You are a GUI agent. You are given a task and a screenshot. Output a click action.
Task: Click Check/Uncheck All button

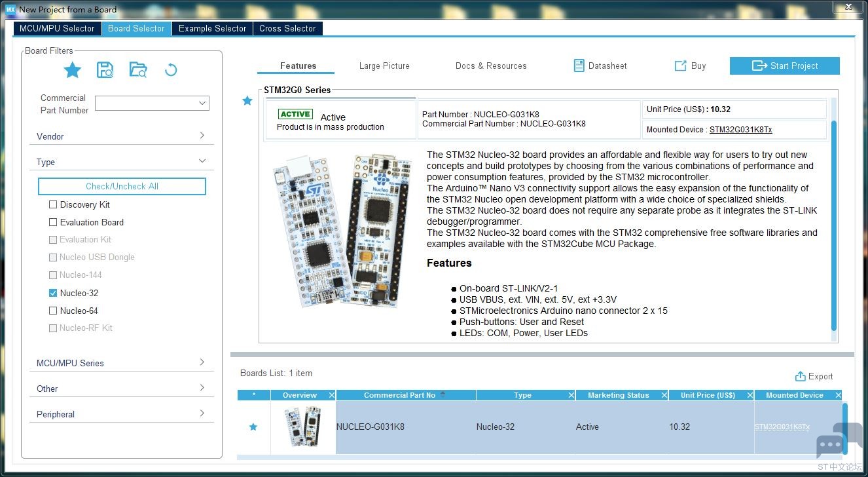coord(122,186)
